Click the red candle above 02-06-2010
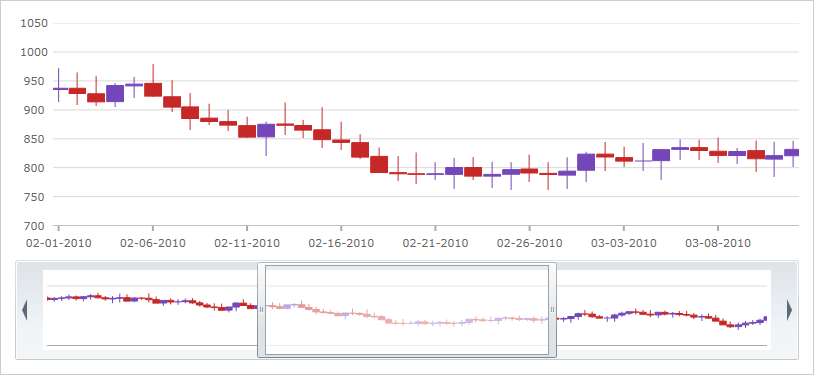814x375 pixels. pos(153,89)
